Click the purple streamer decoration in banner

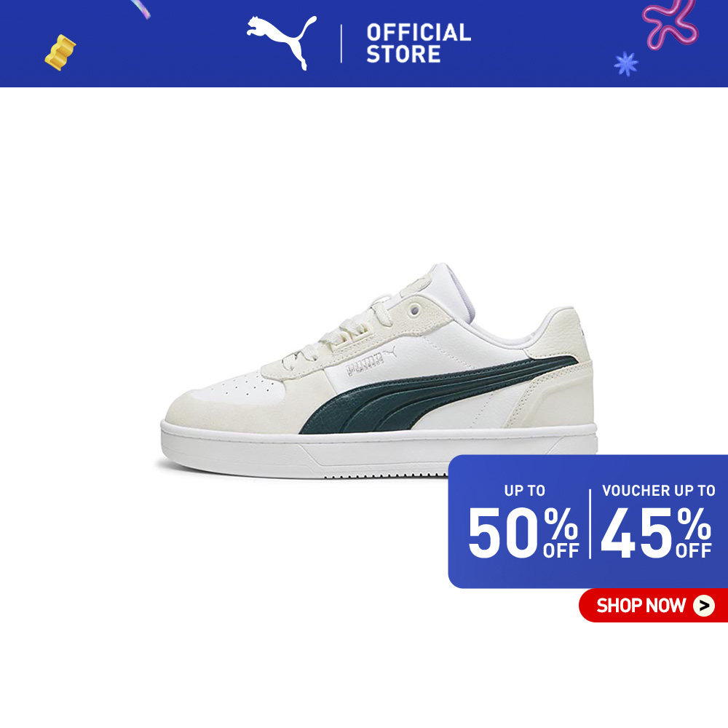pos(141,9)
